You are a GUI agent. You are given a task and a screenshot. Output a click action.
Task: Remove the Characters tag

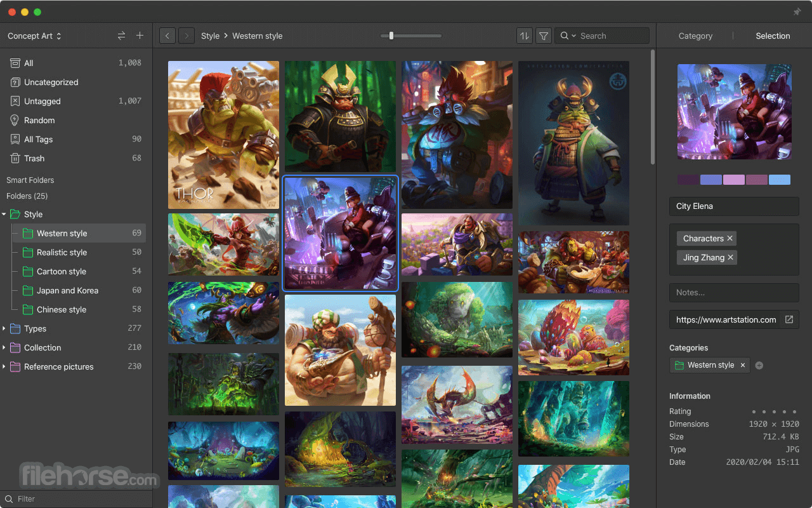(730, 239)
